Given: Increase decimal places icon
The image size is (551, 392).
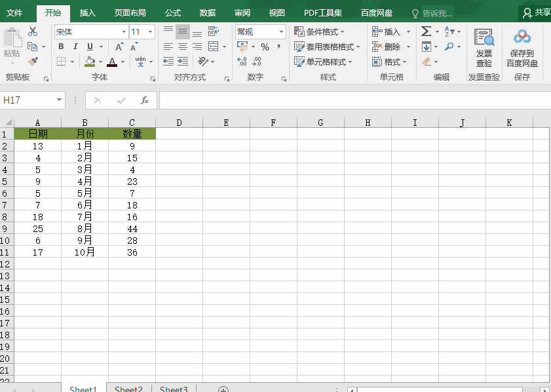Looking at the screenshot, I should tap(242, 62).
